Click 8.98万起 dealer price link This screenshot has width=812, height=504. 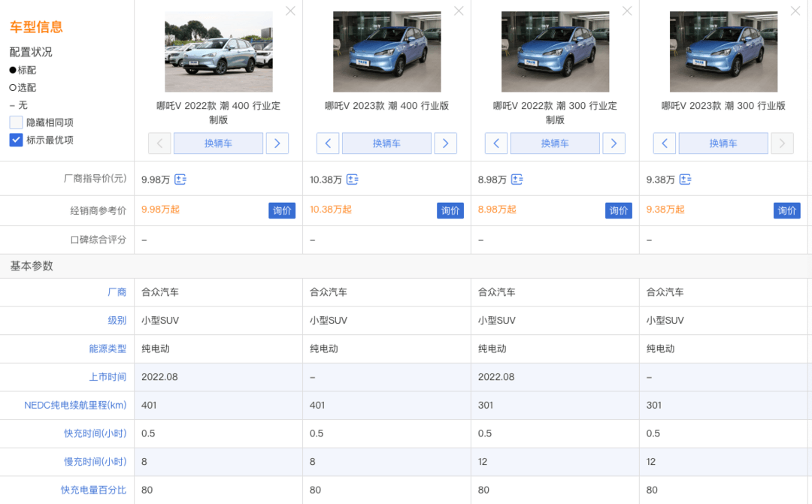[x=497, y=210]
